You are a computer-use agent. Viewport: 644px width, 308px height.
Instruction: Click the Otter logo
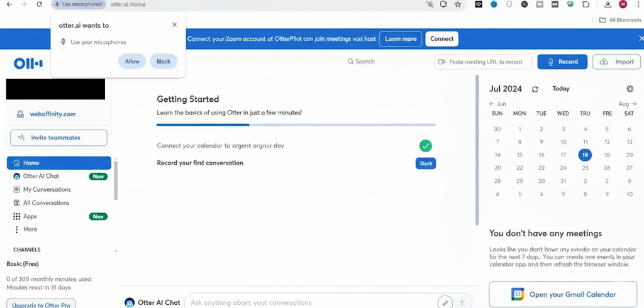28,63
